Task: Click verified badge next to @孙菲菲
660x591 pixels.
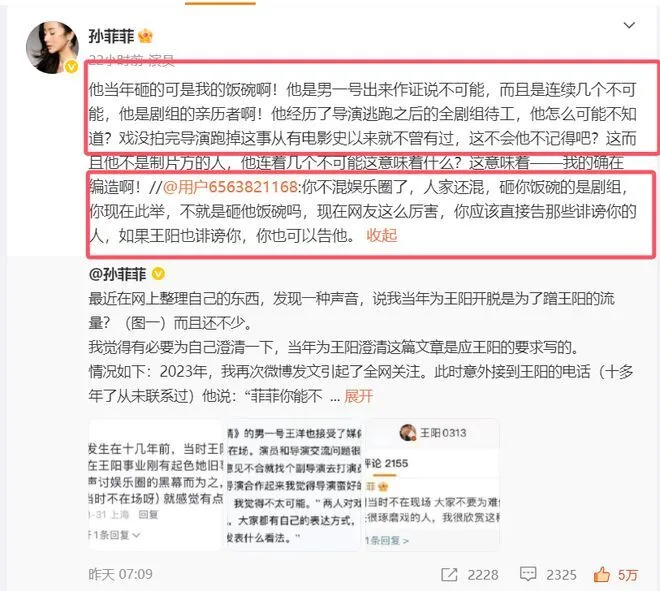Action: (x=158, y=274)
